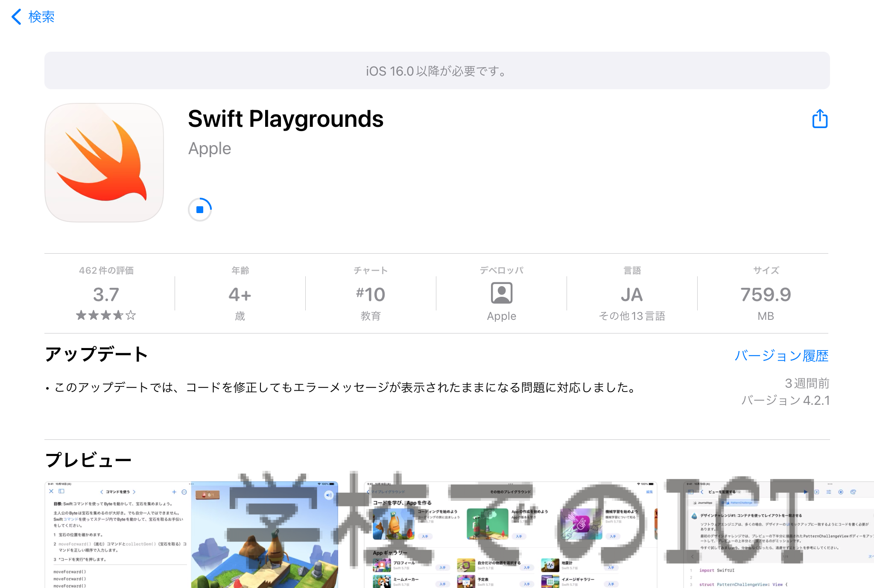Open the second preview screenshot with playgrounds
The width and height of the screenshot is (874, 588).
click(x=510, y=535)
